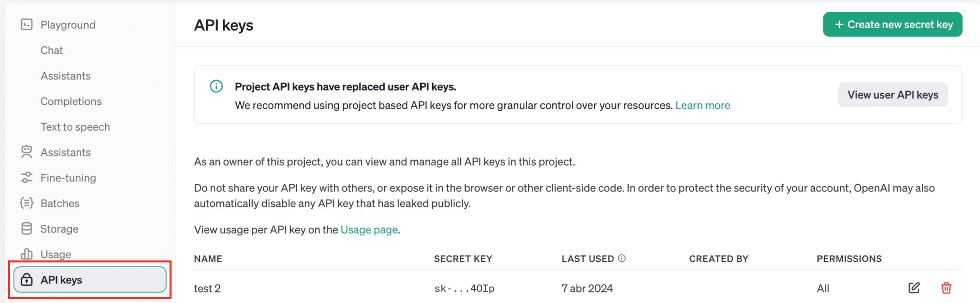980x303 pixels.
Task: Click the API keys lock icon
Action: point(27,280)
